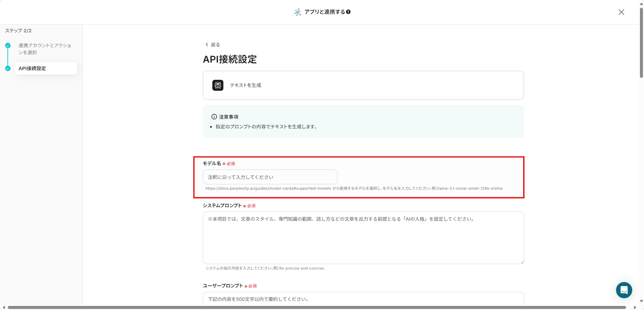Click the 指定のプロンプト notice text
This screenshot has height=310, width=644.
[267, 127]
